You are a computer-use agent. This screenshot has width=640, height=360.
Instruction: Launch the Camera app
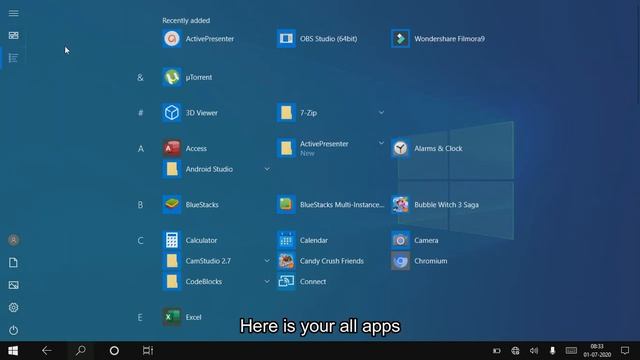pyautogui.click(x=415, y=240)
